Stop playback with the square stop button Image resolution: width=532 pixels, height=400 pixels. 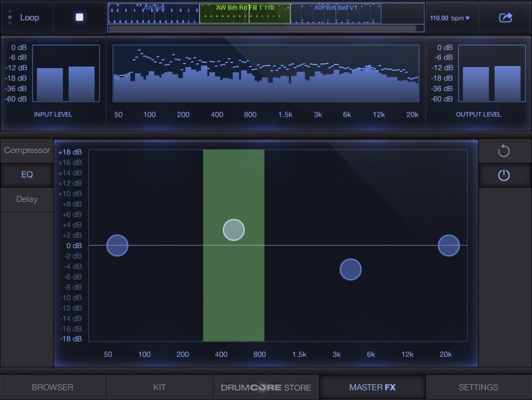tap(79, 18)
